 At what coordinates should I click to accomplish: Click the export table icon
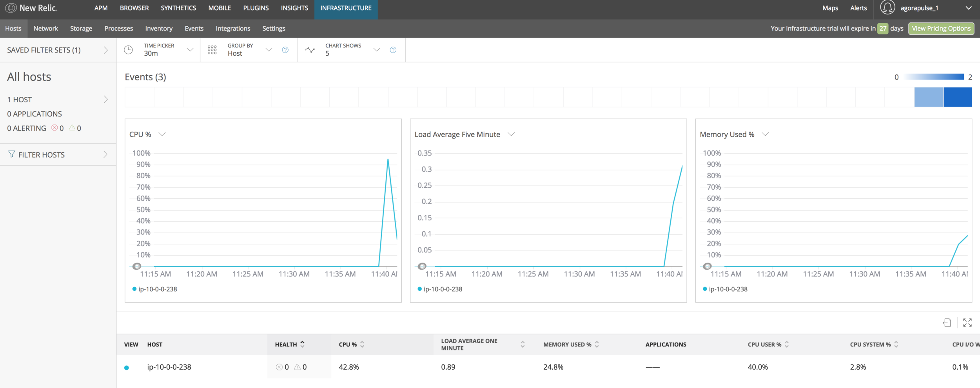click(947, 323)
